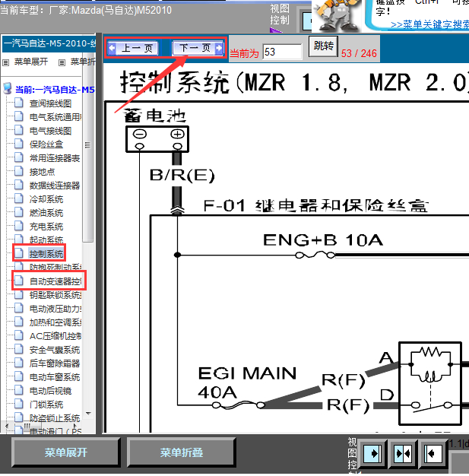Click the mechanic mascot image
The height and width of the screenshot is (476, 469).
(336, 14)
